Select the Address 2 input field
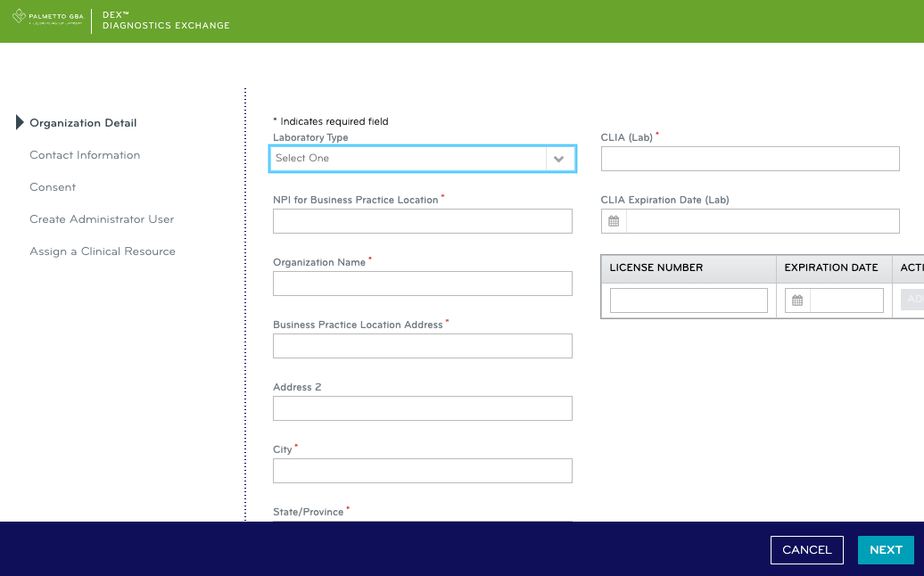Screen dimensions: 924x576 tap(422, 408)
